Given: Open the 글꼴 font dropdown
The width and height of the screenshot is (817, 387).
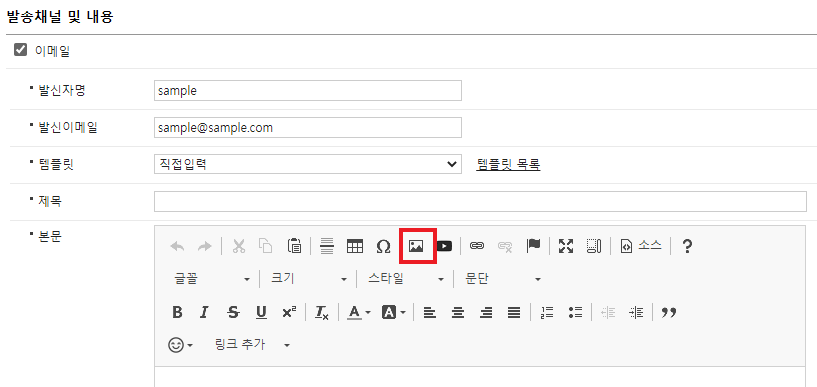Looking at the screenshot, I should 212,279.
